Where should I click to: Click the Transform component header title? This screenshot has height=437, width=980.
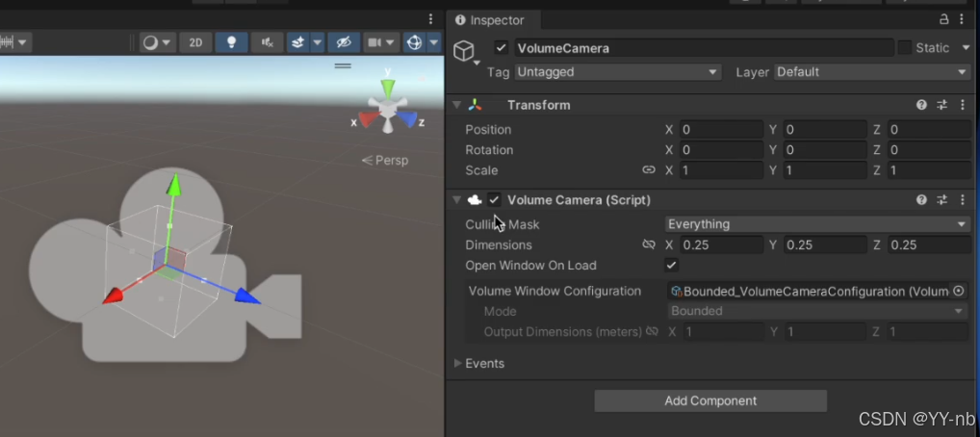coord(539,105)
